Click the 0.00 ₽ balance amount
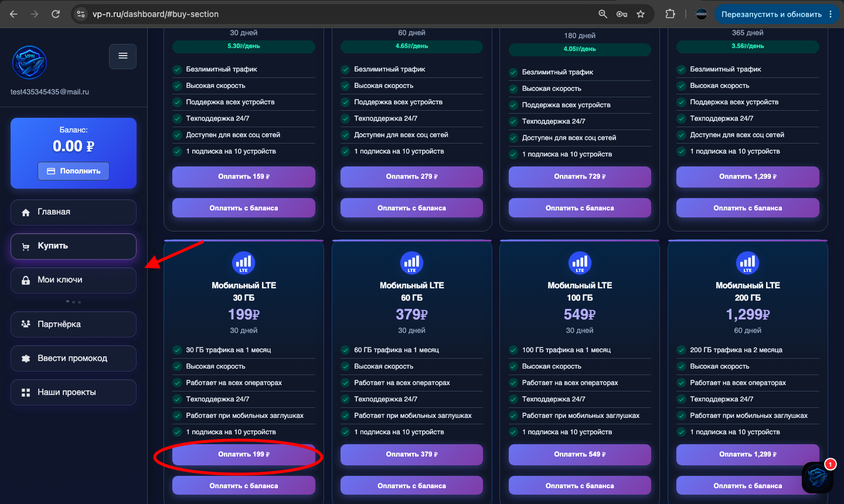 pos(74,147)
